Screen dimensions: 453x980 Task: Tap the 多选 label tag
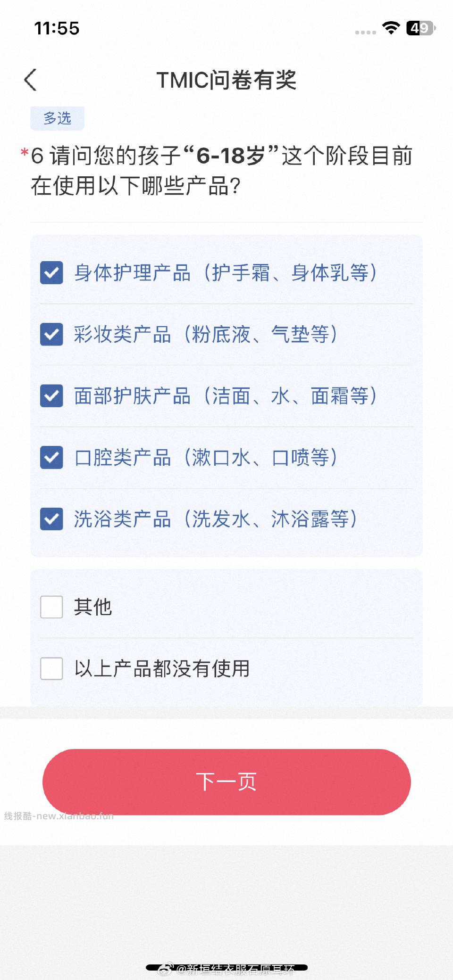click(x=57, y=118)
